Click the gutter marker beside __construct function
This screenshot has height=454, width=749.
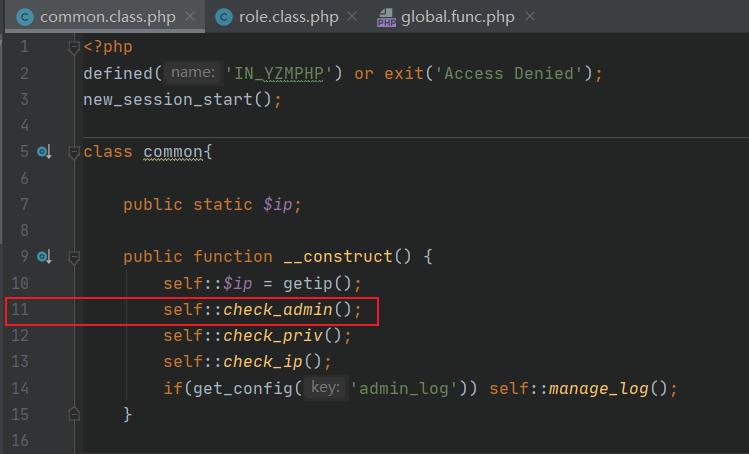coord(43,257)
